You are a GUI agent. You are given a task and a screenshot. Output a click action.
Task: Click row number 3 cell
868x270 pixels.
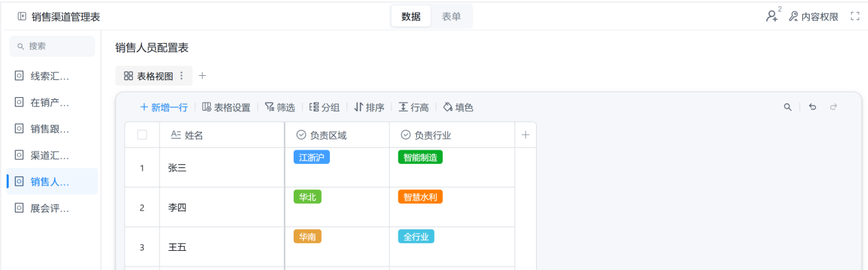pyautogui.click(x=142, y=247)
